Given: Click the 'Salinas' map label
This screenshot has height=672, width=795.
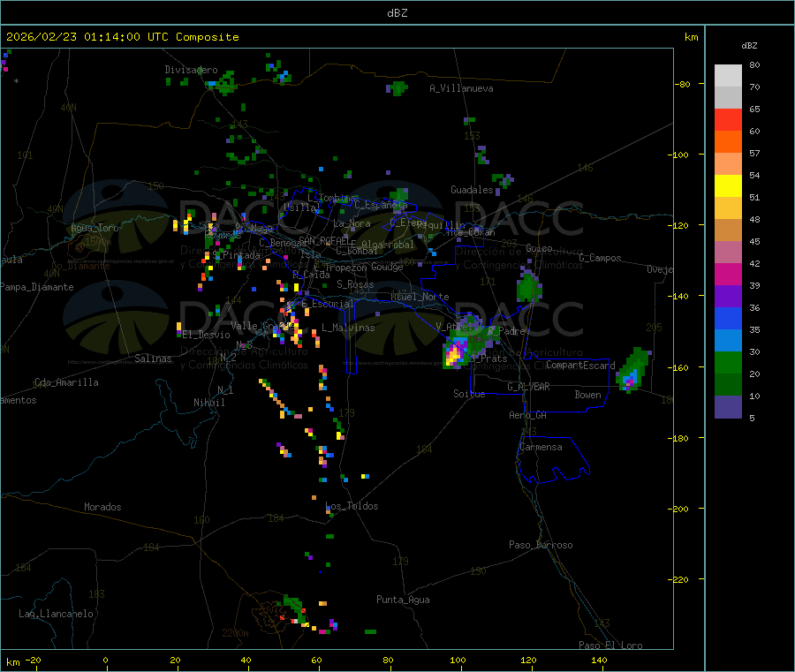Looking at the screenshot, I should (x=153, y=359).
